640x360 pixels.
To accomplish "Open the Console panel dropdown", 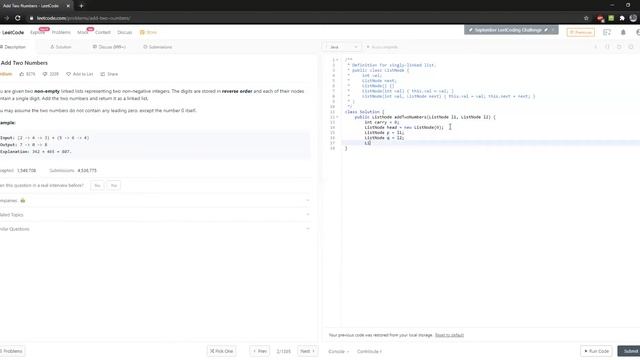I will pos(339,351).
